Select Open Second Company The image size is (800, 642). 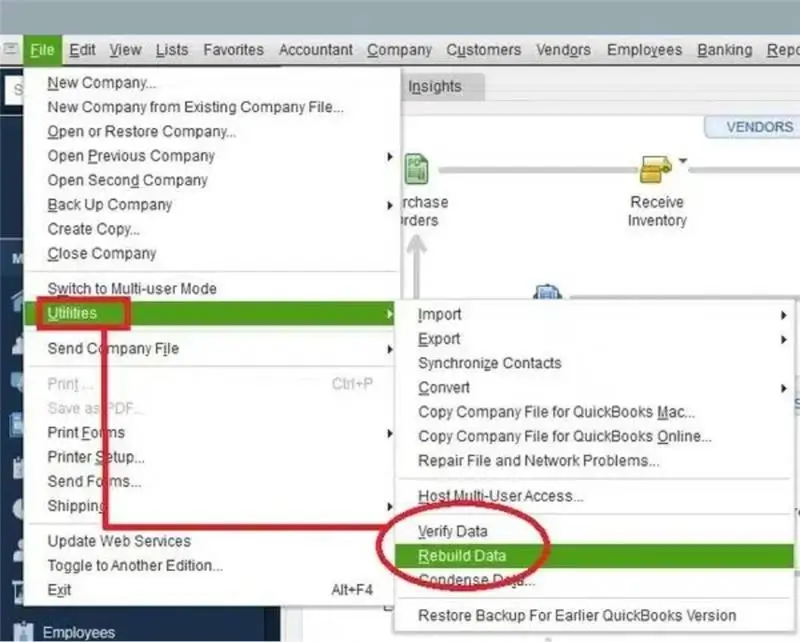(x=212, y=181)
